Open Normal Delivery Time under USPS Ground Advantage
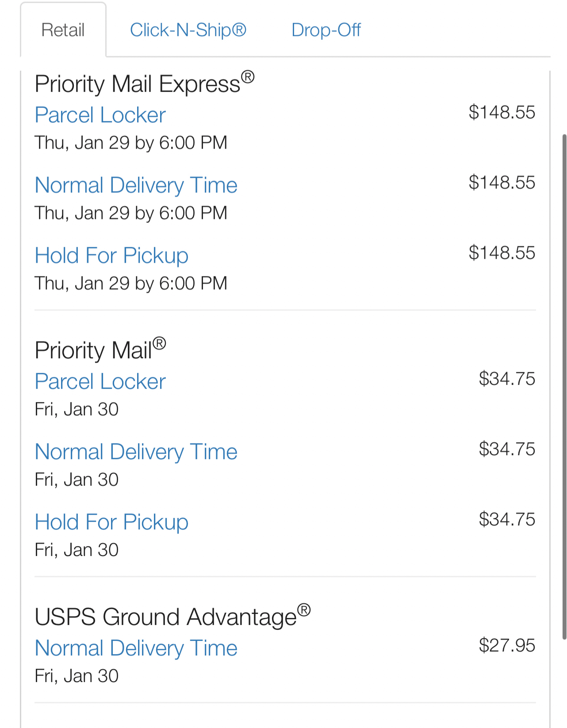 tap(136, 648)
